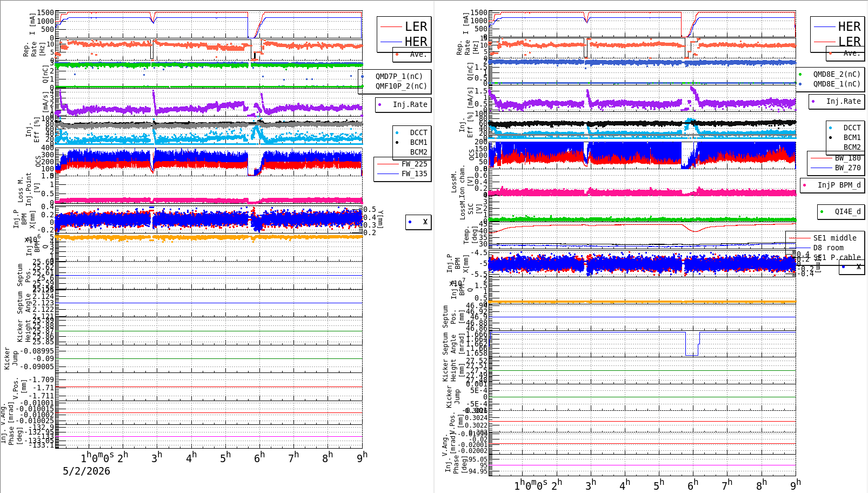Click the 6h tick label in right plot

pyautogui.click(x=692, y=484)
